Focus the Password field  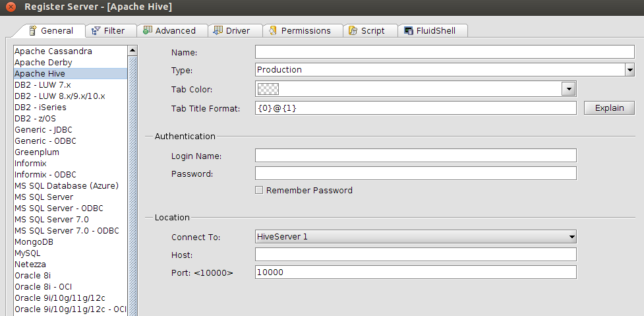(416, 174)
